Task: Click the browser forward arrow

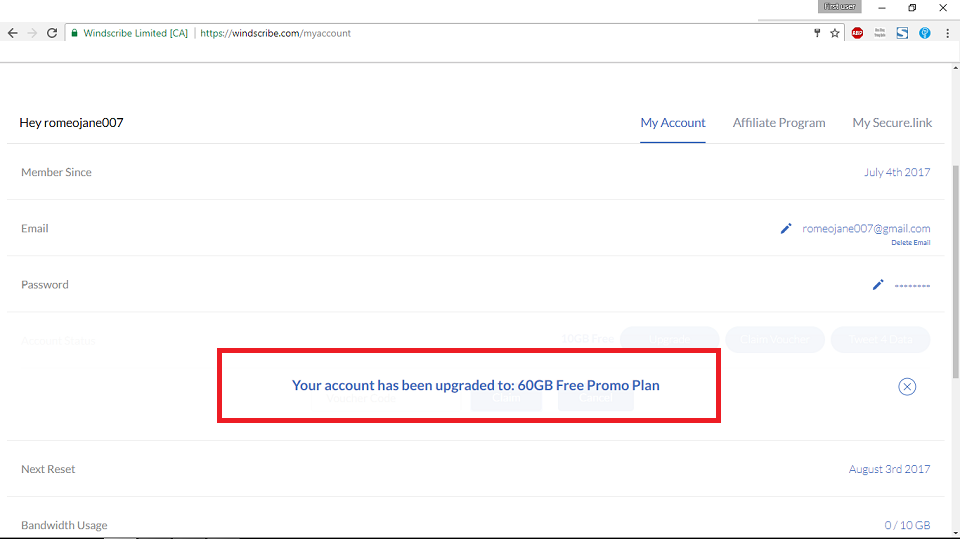Action: (x=32, y=33)
